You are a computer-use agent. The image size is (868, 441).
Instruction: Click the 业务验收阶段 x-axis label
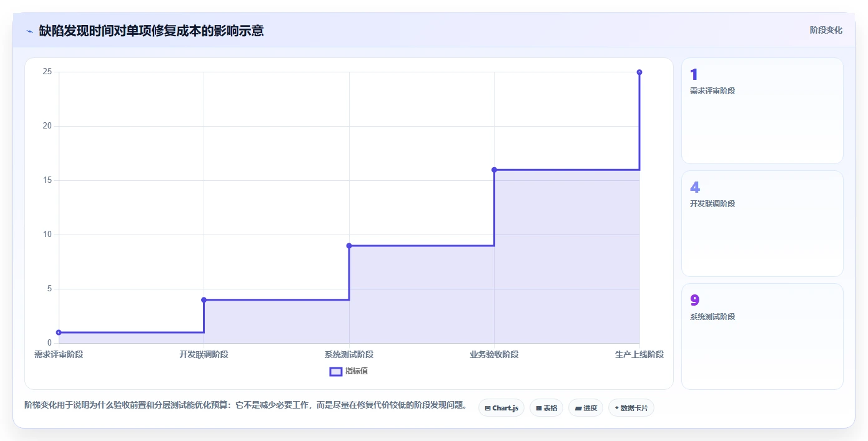coord(494,354)
